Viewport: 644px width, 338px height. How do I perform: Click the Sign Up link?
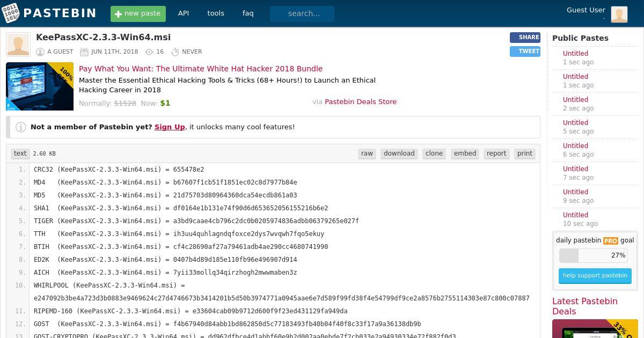170,127
